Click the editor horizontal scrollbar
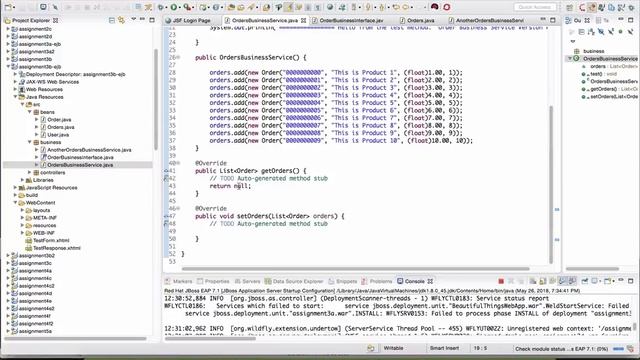This screenshot has width=640, height=360. click(355, 269)
